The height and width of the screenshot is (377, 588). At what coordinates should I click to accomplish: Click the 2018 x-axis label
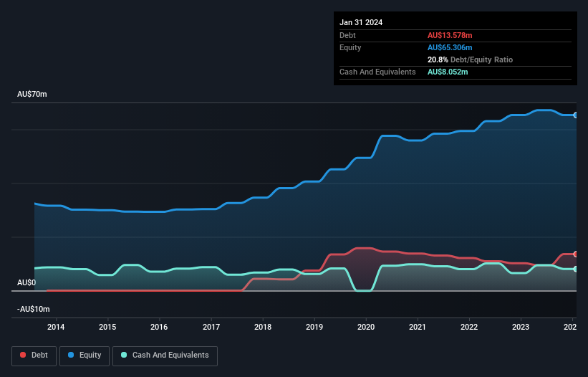click(x=263, y=327)
